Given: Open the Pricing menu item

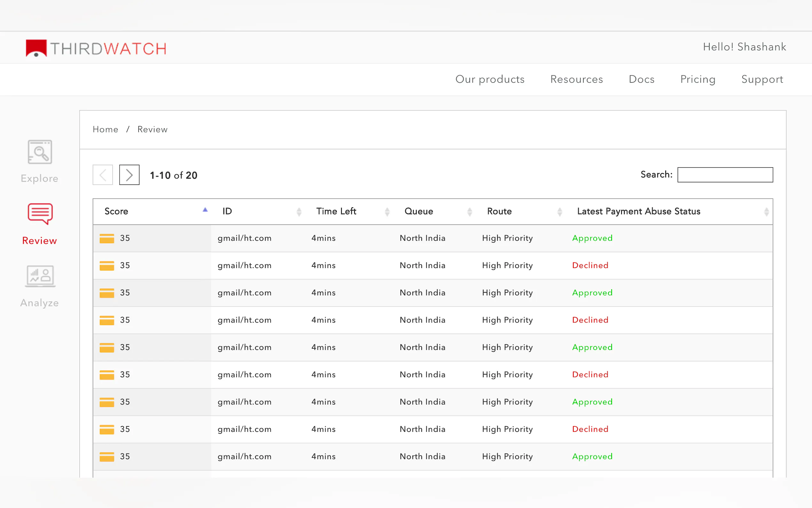Looking at the screenshot, I should pyautogui.click(x=698, y=79).
